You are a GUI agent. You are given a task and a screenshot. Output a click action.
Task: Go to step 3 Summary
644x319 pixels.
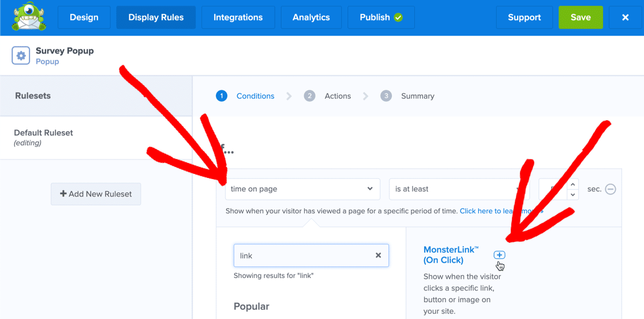[407, 96]
